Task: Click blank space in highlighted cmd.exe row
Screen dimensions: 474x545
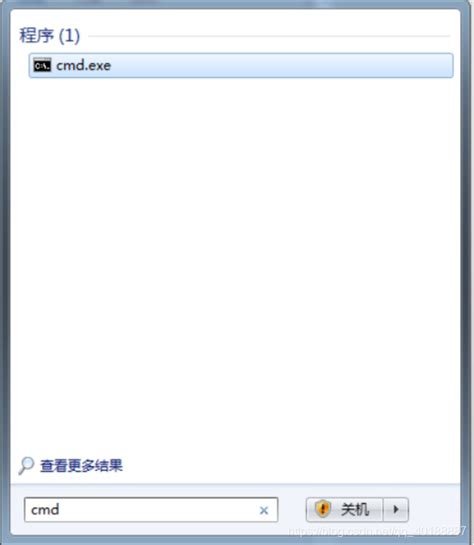Action: 281,65
